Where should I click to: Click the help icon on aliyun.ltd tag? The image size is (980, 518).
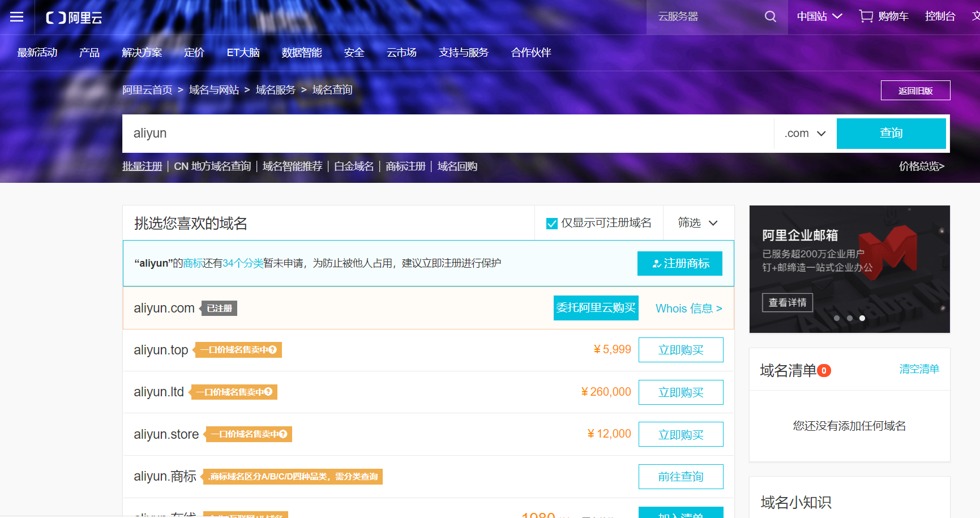(x=268, y=392)
